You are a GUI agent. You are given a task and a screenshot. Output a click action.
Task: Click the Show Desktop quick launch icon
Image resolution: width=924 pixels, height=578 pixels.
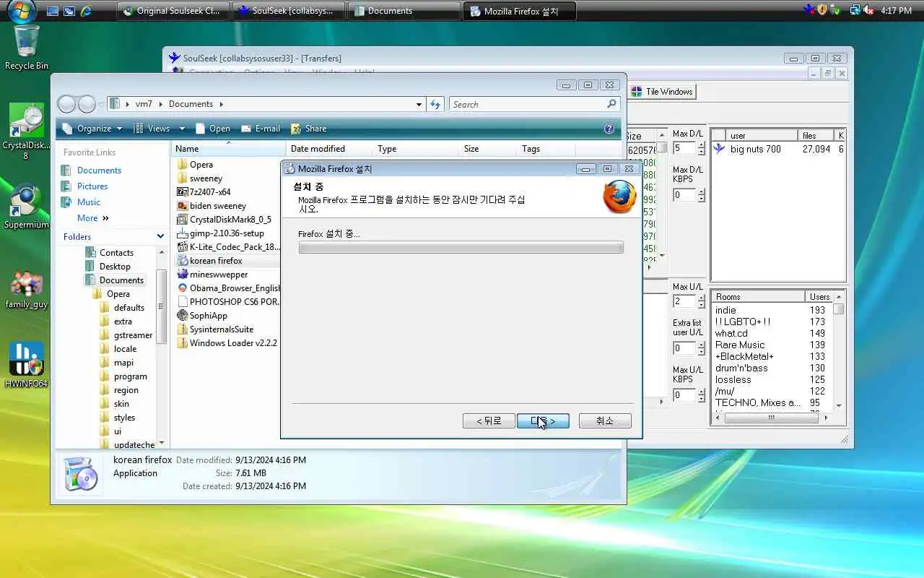tap(52, 11)
